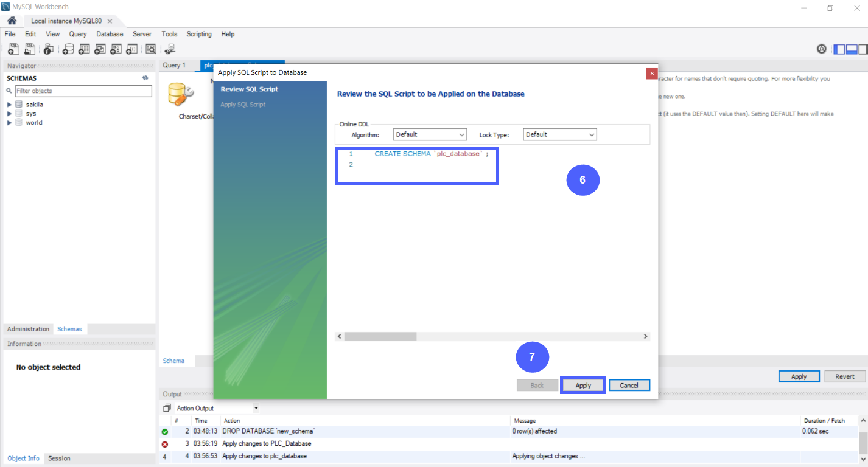Screen dimensions: 868x467
Task: Create a new function toolbar icon
Action: [x=131, y=49]
